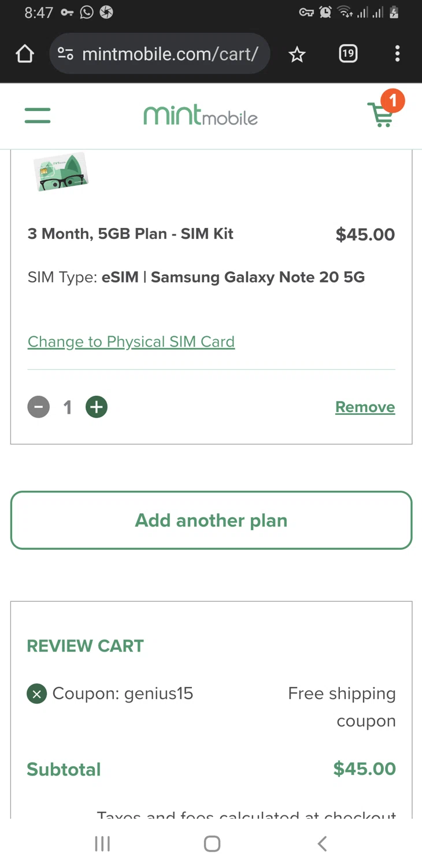Viewport: 422px width, 868px height.
Task: Remove the genius15 coupon with X icon
Action: click(x=36, y=694)
